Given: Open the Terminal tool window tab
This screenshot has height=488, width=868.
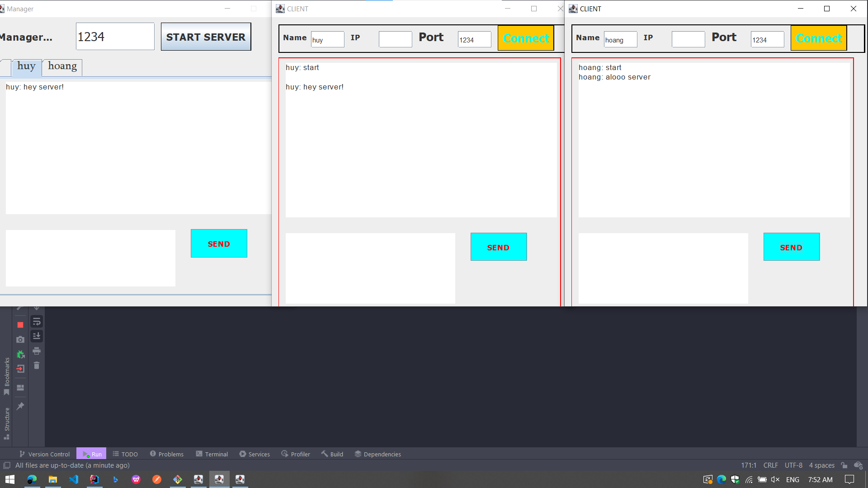Looking at the screenshot, I should tap(212, 454).
